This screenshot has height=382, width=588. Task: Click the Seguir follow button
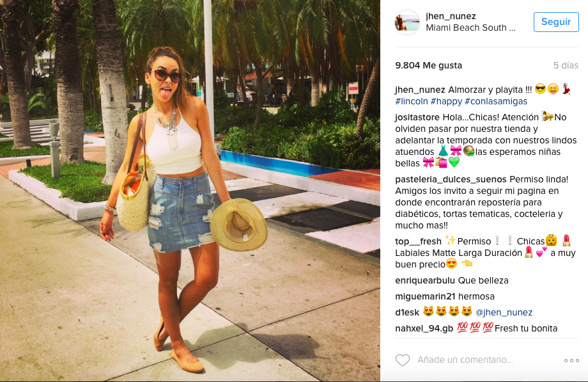[x=556, y=22]
